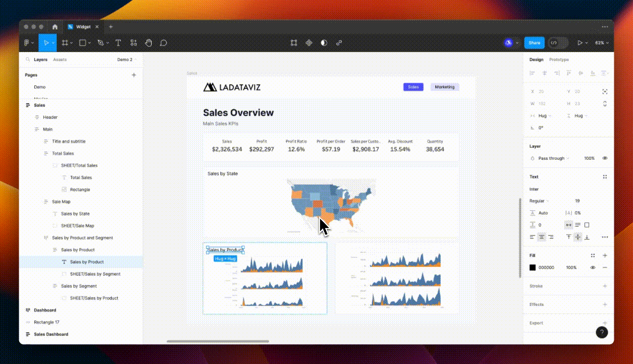
Task: Hide the 000000 fill with eye icon
Action: click(593, 267)
